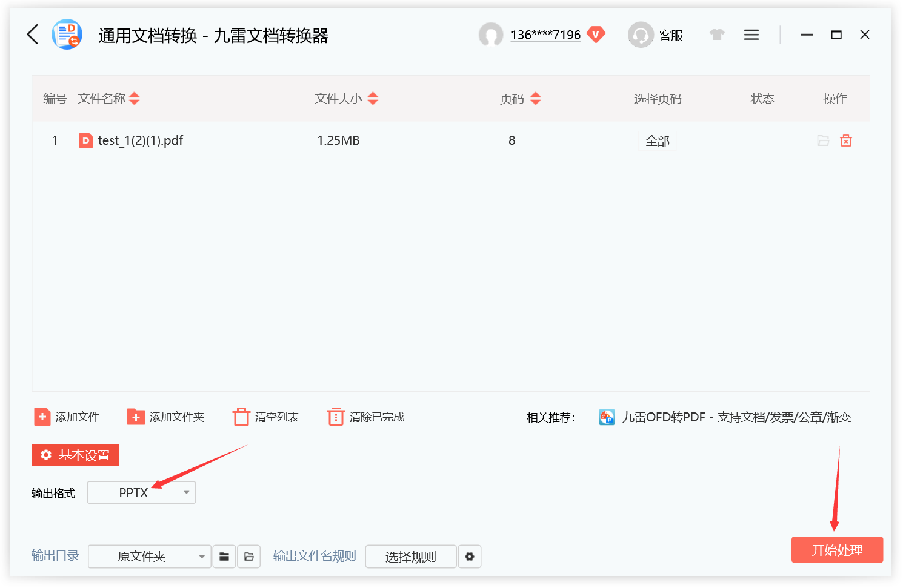
Task: Click 清空列表 to clear the list
Action: [x=266, y=417]
